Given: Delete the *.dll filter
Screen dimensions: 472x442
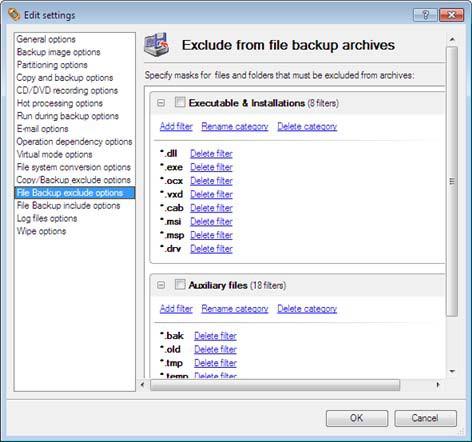Looking at the screenshot, I should pyautogui.click(x=211, y=154).
